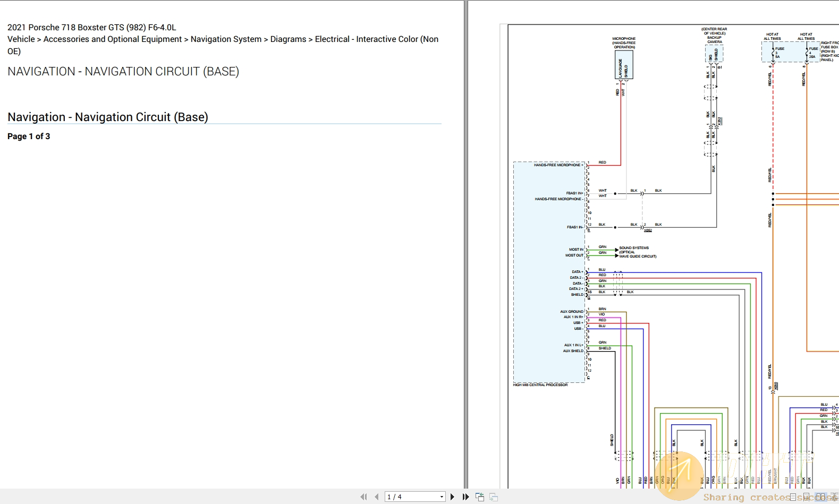
Task: Click the FUSE 5A label in the fuse box
Action: pyautogui.click(x=779, y=53)
